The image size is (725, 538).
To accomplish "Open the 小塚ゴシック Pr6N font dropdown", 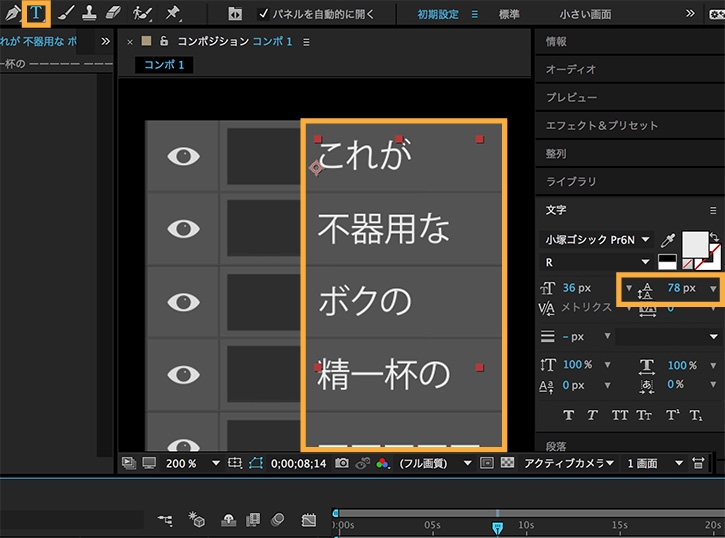I will 596,239.
